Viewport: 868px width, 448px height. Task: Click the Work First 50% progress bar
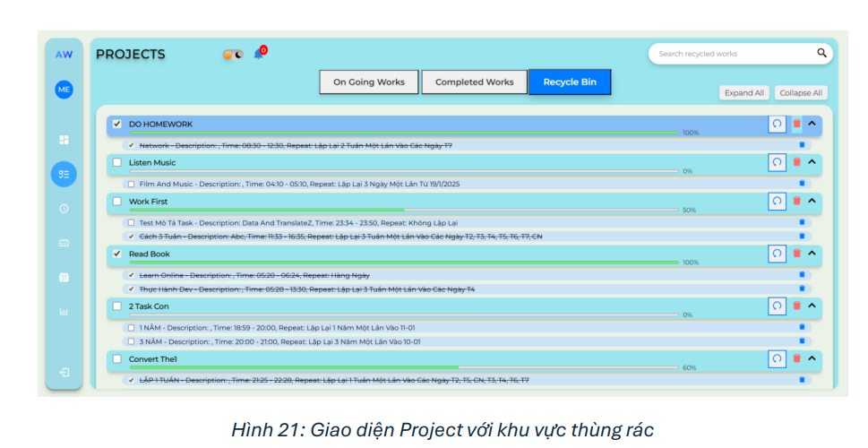pos(404,210)
